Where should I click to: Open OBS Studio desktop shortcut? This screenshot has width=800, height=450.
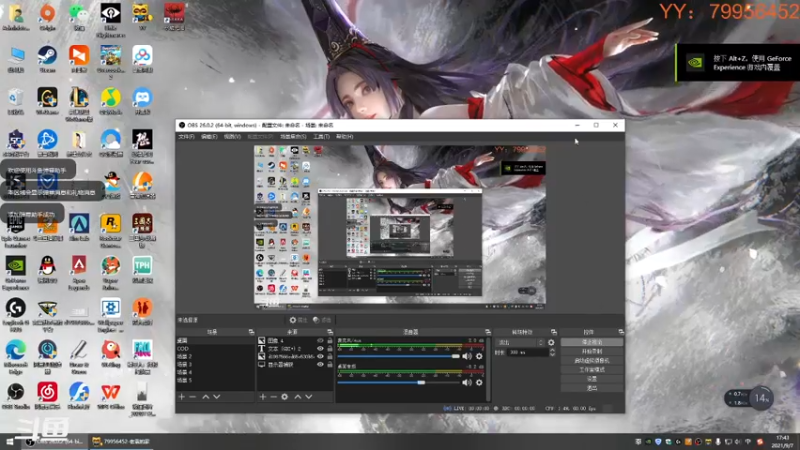coord(16,396)
